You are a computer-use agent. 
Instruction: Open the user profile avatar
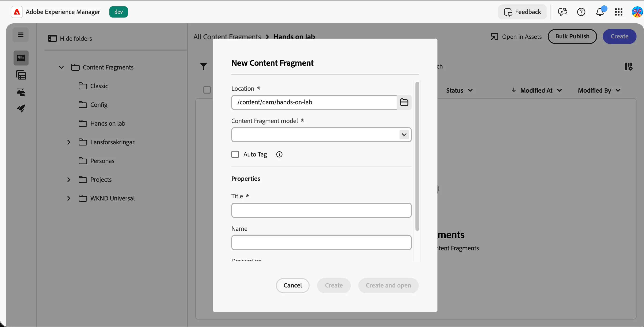click(x=637, y=12)
